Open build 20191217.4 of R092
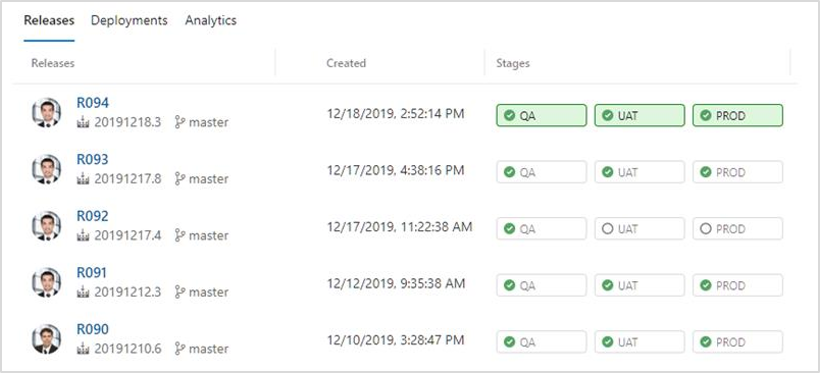The width and height of the screenshot is (820, 373). (128, 236)
